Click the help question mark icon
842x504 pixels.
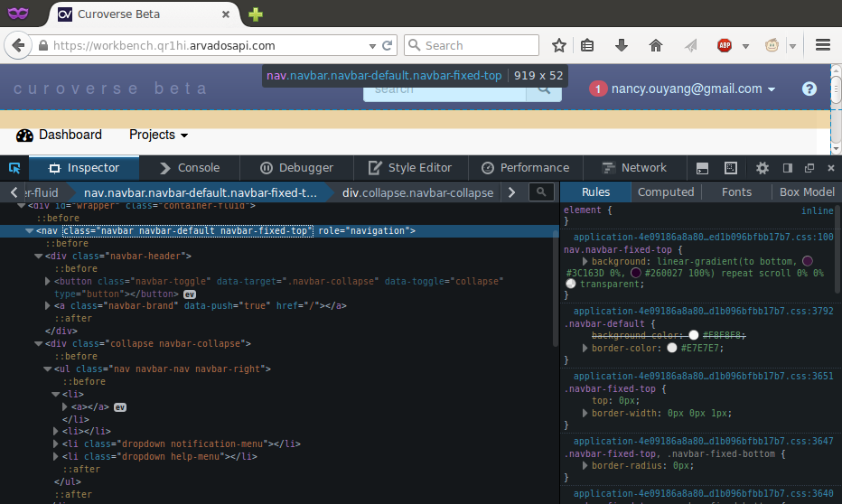tap(809, 89)
